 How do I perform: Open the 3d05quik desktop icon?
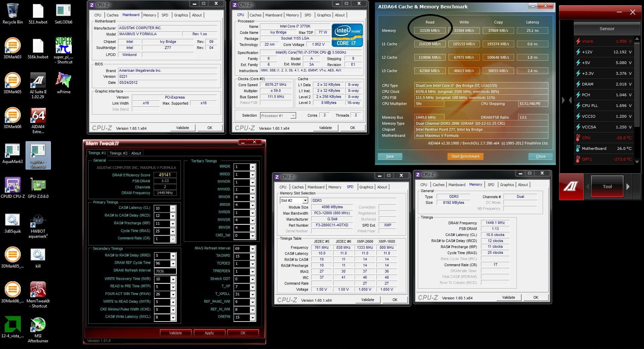pos(12,223)
